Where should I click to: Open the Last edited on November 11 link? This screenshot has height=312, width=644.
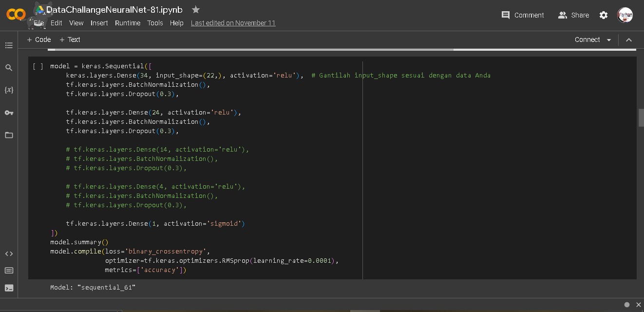(233, 23)
